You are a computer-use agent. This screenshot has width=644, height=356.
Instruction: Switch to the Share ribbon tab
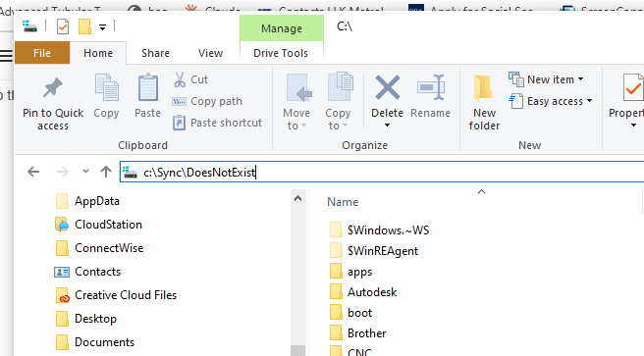pos(155,53)
